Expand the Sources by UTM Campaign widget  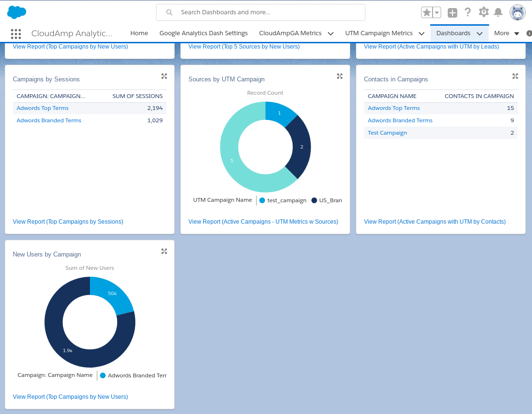(339, 76)
